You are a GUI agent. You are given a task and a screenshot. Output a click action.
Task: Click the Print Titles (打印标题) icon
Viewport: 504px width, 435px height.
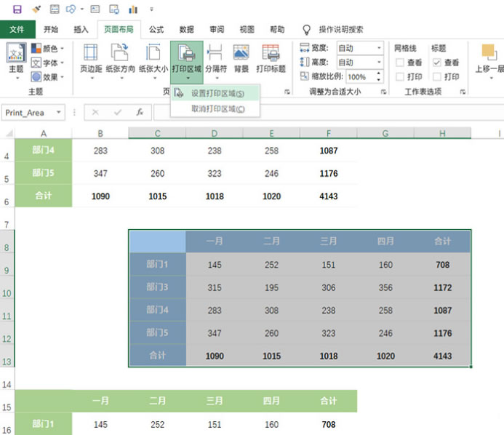tap(271, 58)
